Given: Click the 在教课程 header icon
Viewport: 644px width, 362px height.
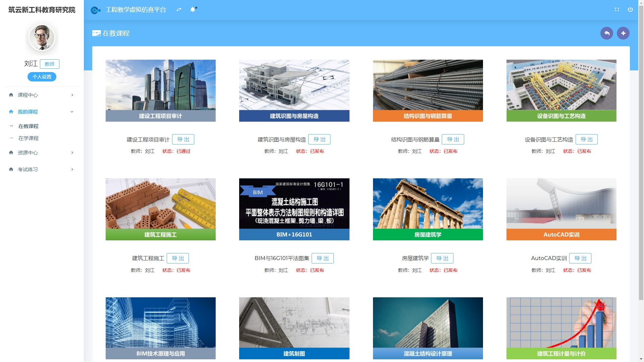Looking at the screenshot, I should click(x=97, y=33).
